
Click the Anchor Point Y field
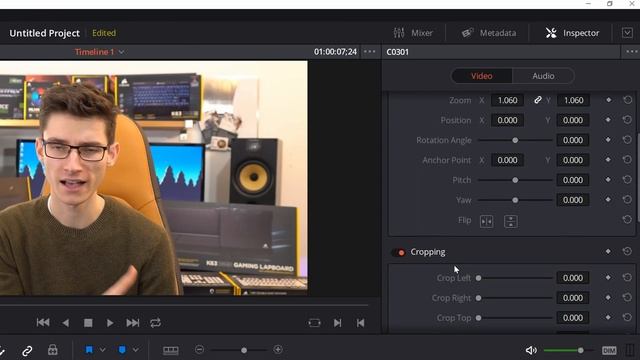coord(573,160)
